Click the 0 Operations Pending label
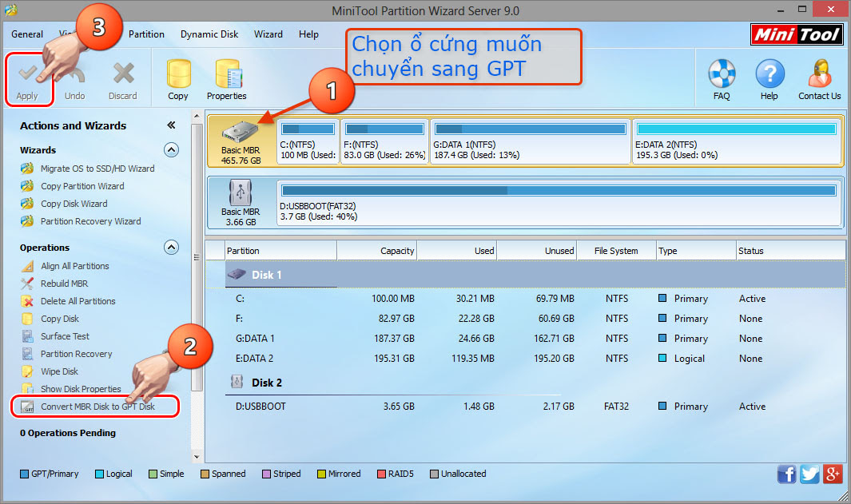The height and width of the screenshot is (504, 851). tap(68, 433)
